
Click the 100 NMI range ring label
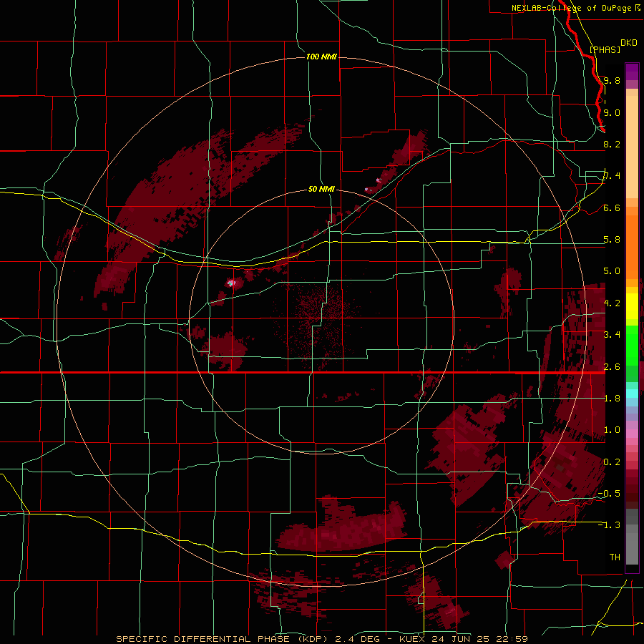(321, 57)
